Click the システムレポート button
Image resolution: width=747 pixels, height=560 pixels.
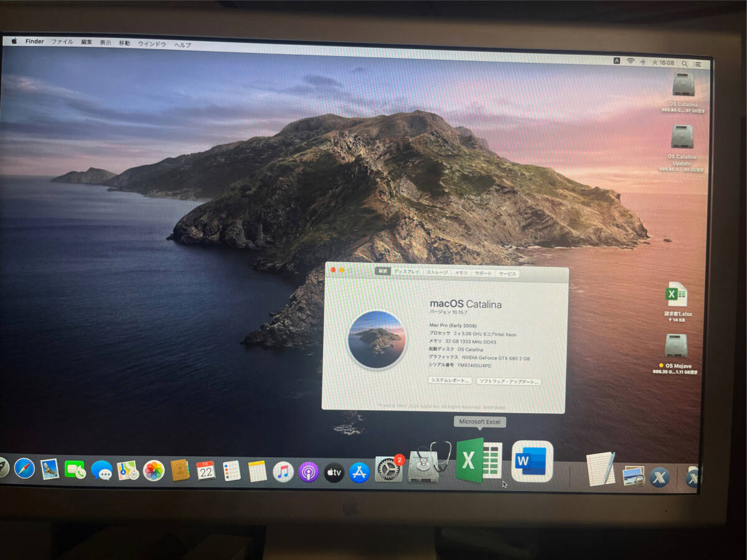(449, 380)
